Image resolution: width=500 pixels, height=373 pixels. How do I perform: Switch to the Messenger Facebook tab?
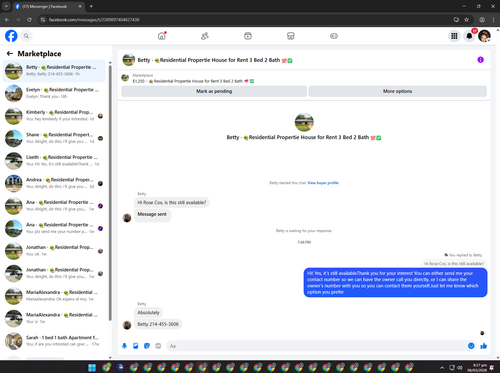pos(48,6)
